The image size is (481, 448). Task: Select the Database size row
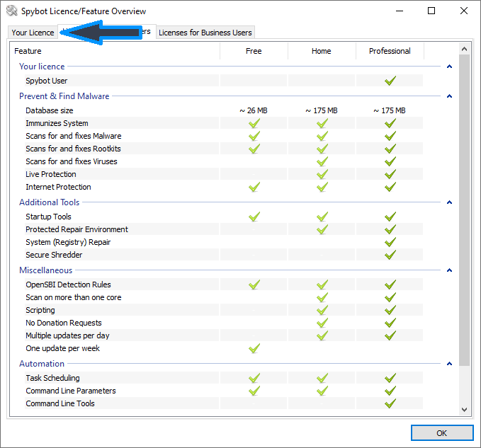pyautogui.click(x=224, y=110)
